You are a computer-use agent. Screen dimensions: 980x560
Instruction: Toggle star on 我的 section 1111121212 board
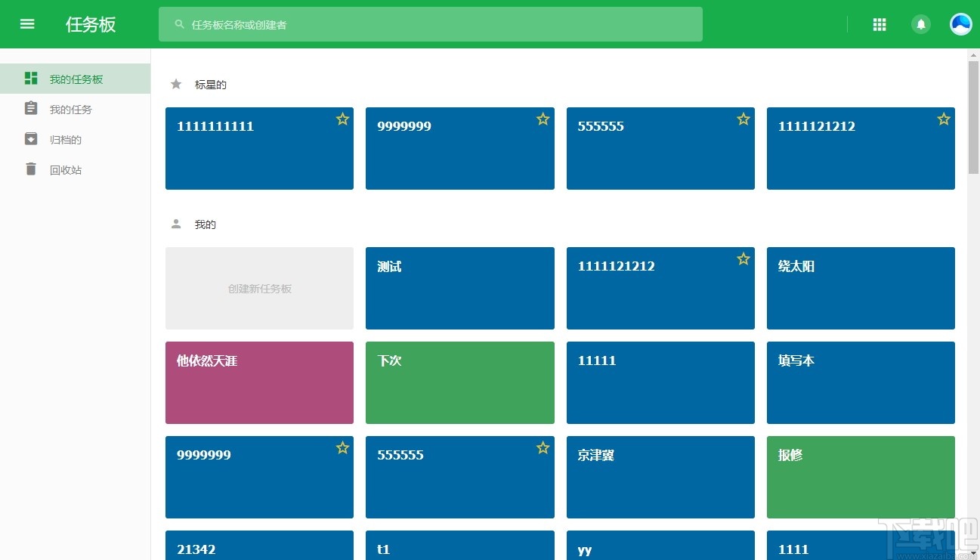(x=744, y=259)
